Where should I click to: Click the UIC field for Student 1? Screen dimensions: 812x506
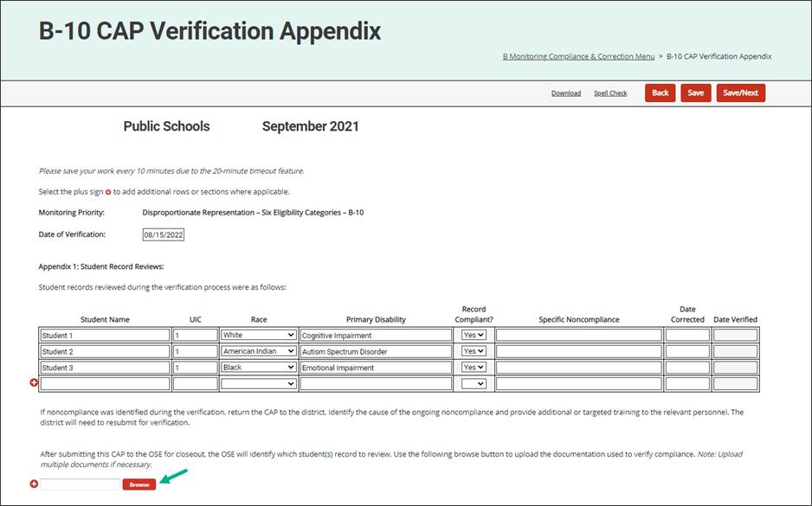pos(196,336)
